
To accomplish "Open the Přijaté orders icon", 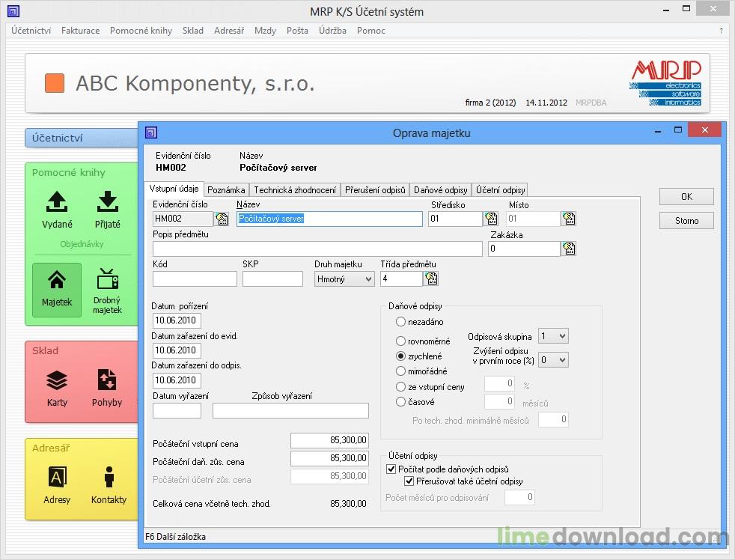I will tap(107, 208).
